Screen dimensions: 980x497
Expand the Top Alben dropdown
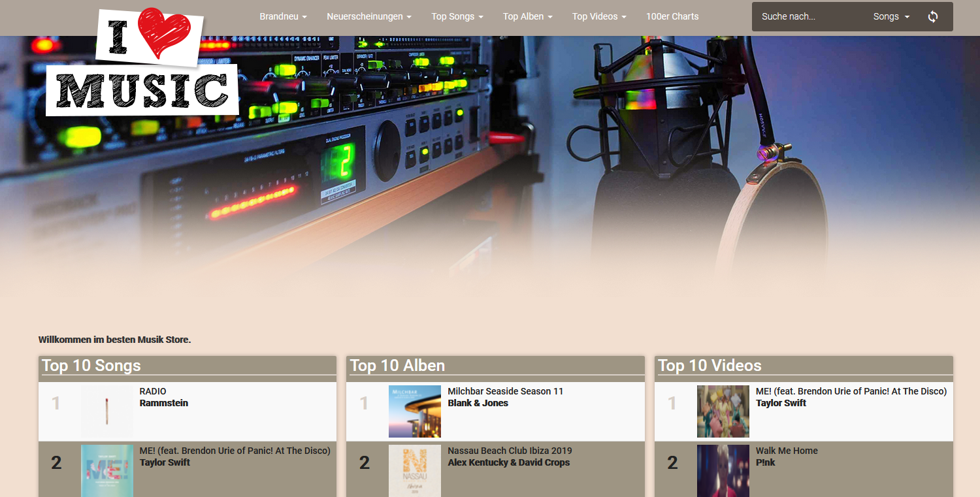(x=527, y=16)
